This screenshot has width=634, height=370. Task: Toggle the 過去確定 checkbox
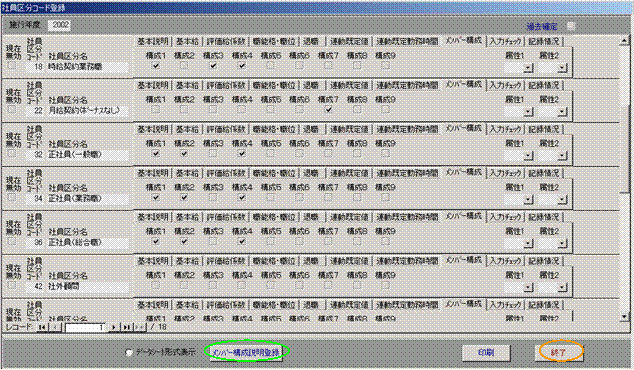click(571, 26)
